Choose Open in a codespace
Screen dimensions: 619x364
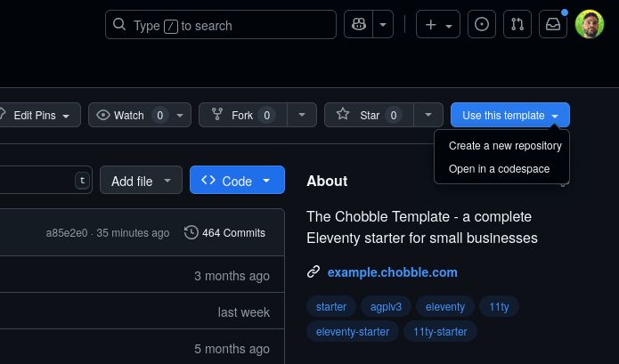(x=499, y=169)
